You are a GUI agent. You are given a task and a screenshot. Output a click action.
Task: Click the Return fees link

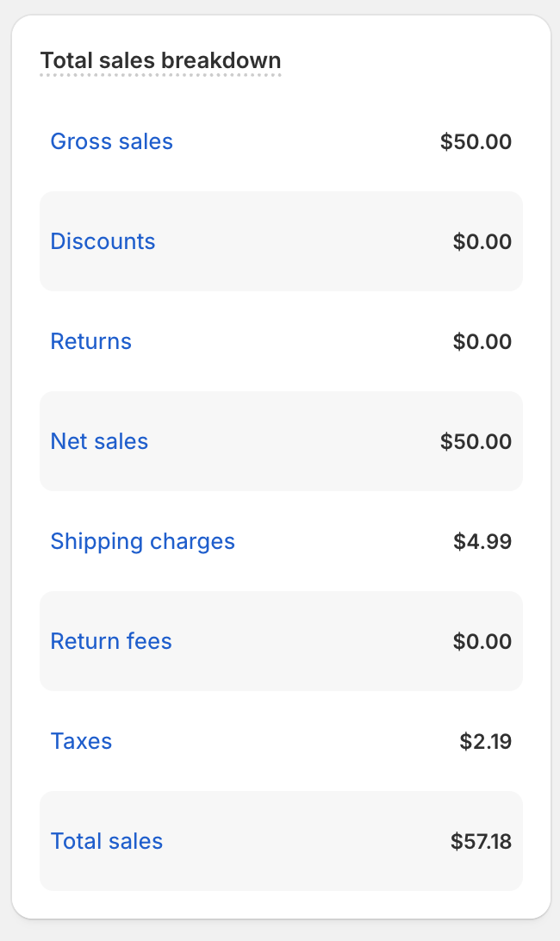(x=111, y=641)
